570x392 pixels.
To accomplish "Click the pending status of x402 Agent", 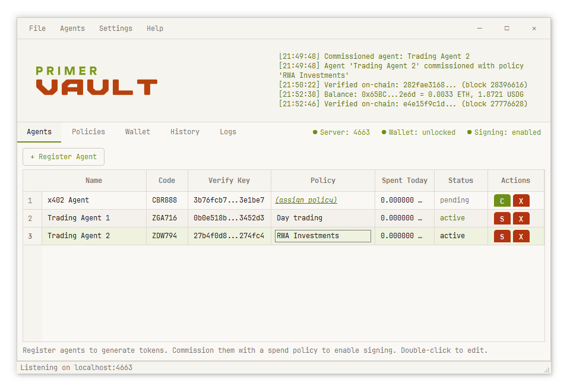I will coord(454,200).
